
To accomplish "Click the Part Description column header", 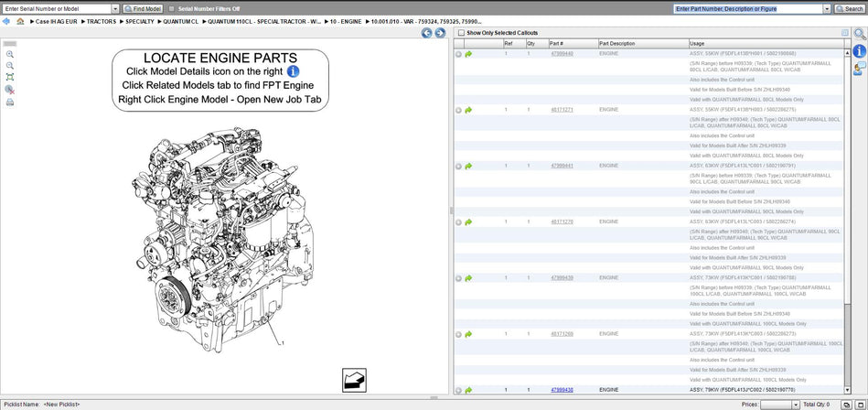I will [x=617, y=43].
